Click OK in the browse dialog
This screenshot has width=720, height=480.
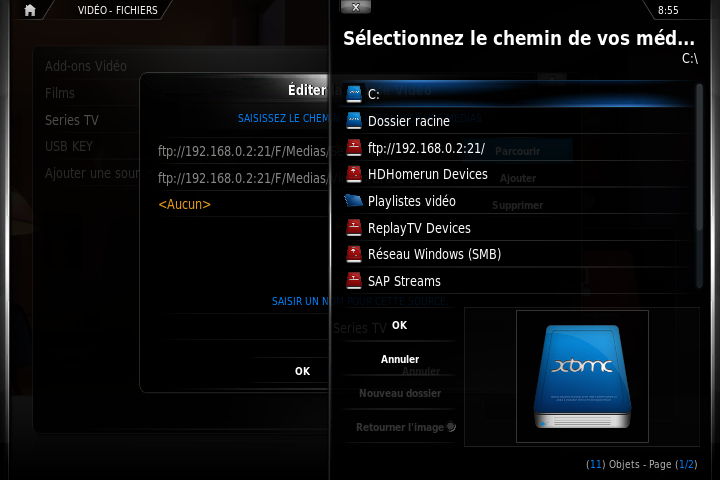click(x=399, y=325)
